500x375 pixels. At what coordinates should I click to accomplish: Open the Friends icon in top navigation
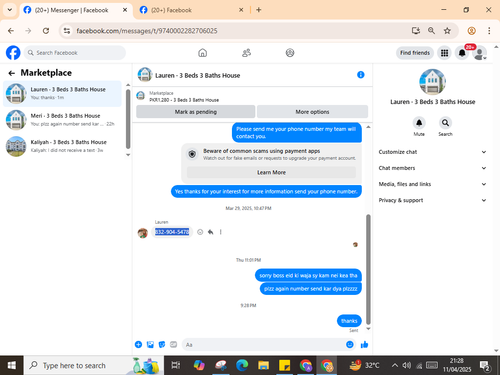246,53
